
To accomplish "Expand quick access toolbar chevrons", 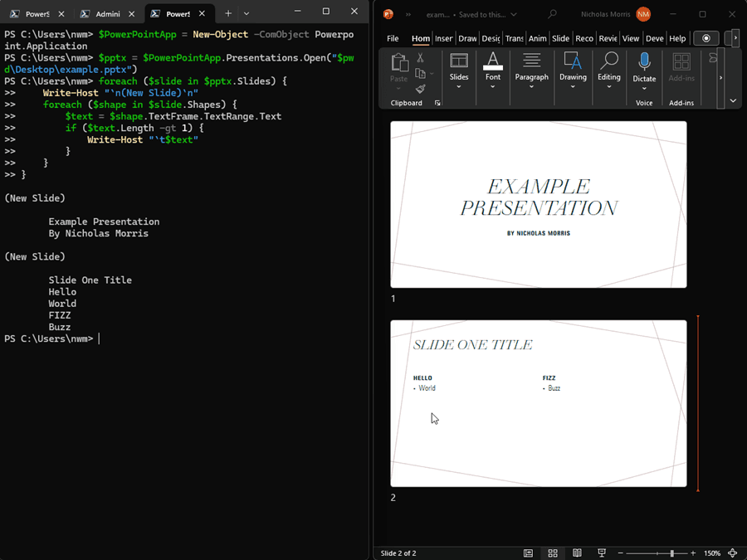I will coord(408,14).
